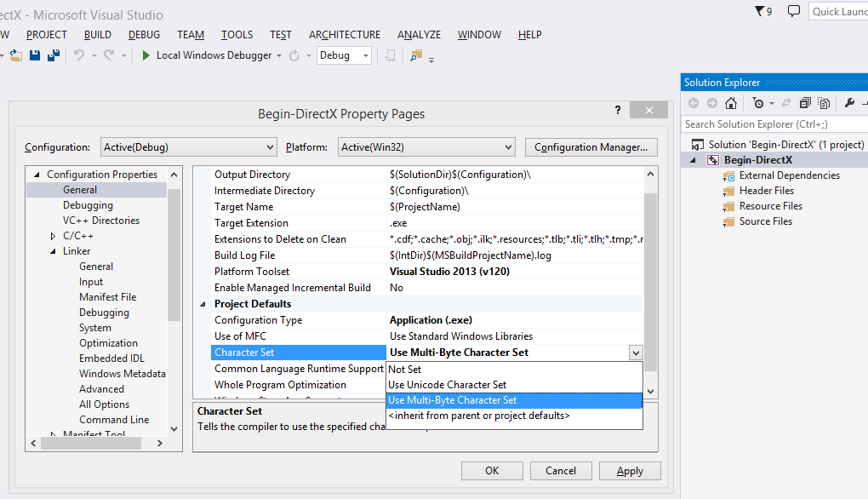This screenshot has height=499, width=868.
Task: Click the Open File toolbar icon
Action: (x=16, y=55)
